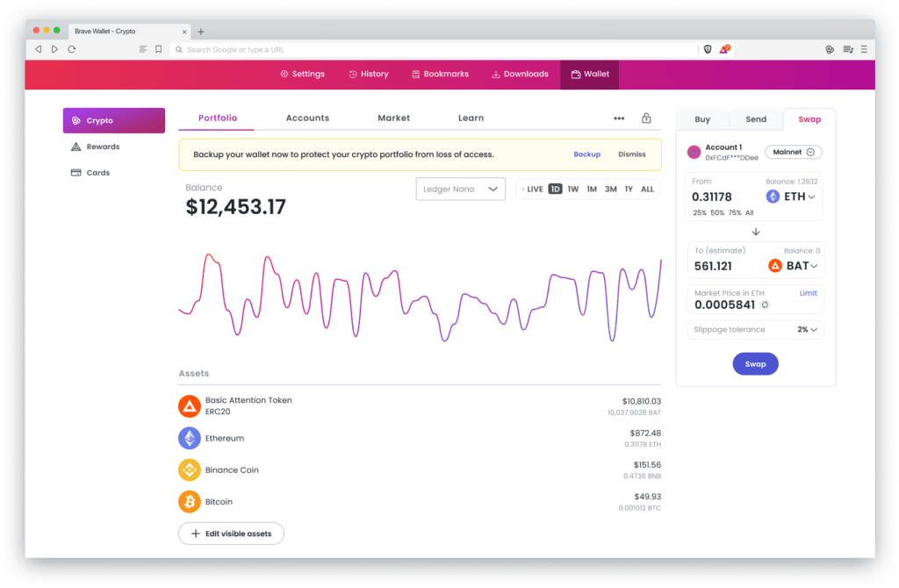Open the ETH from-token dropdown

[791, 197]
